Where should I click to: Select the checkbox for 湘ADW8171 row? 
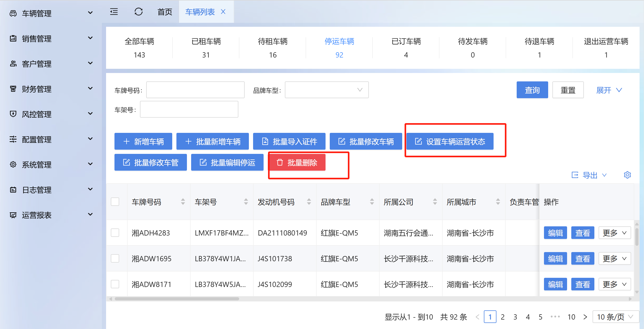pyautogui.click(x=115, y=284)
